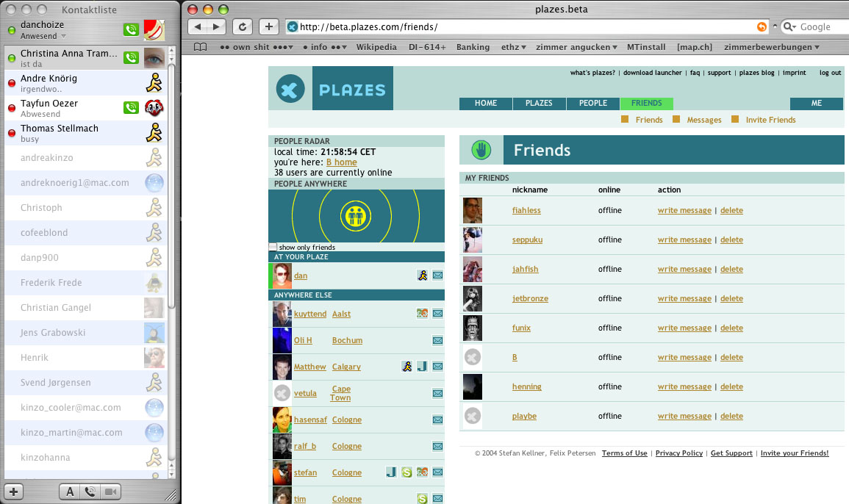This screenshot has width=849, height=504.
Task: Click tim's green Skype icon
Action: [423, 499]
